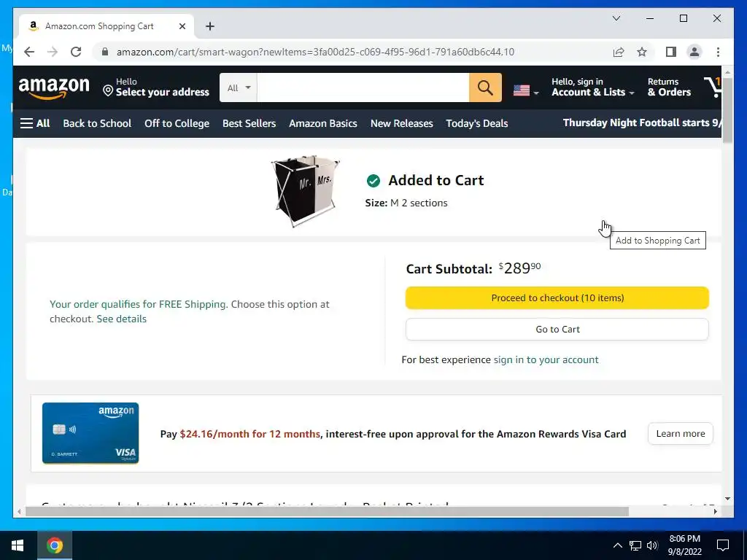This screenshot has width=747, height=560.
Task: Click the horizontal scrollbar right arrow
Action: click(x=715, y=511)
